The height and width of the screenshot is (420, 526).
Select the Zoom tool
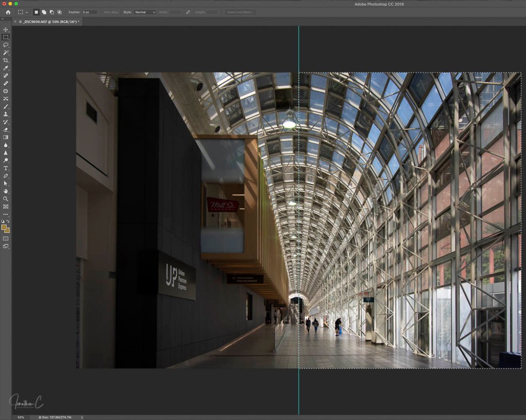pyautogui.click(x=6, y=199)
